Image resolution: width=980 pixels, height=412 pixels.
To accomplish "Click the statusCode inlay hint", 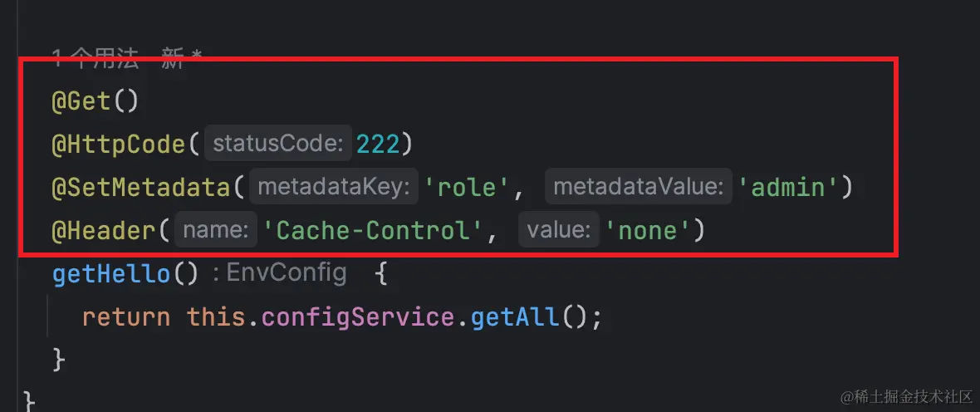I will [x=278, y=145].
